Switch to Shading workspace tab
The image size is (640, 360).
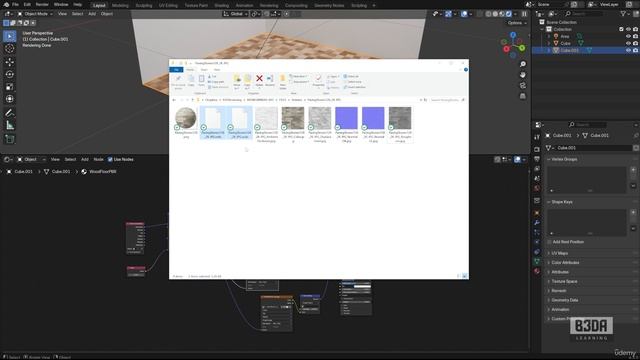click(222, 5)
